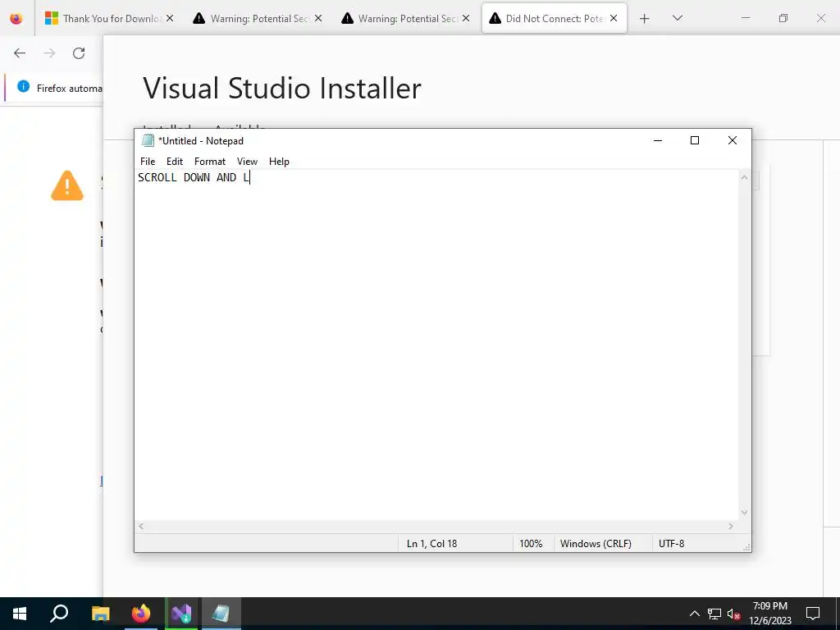Close the Thank You for Download tab
Screen dimensions: 840x630
[170, 18]
